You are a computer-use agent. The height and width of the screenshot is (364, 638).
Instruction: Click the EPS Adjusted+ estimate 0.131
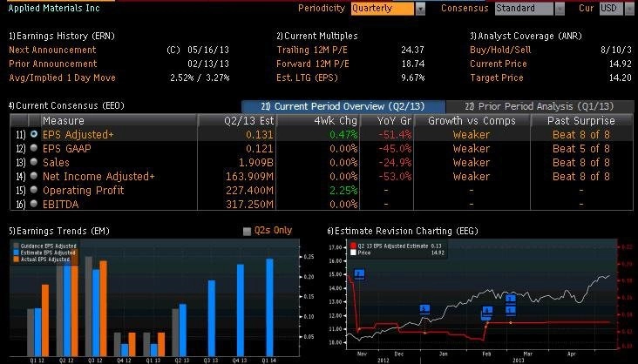260,135
